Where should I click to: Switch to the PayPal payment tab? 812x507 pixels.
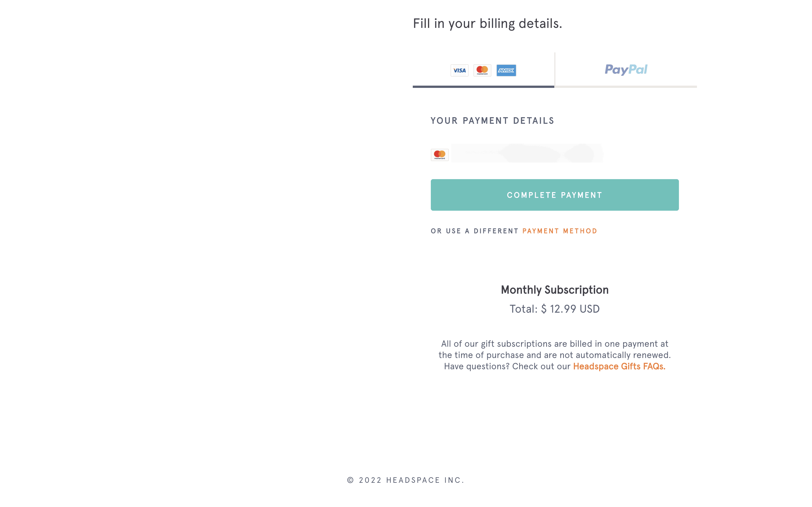tap(626, 70)
